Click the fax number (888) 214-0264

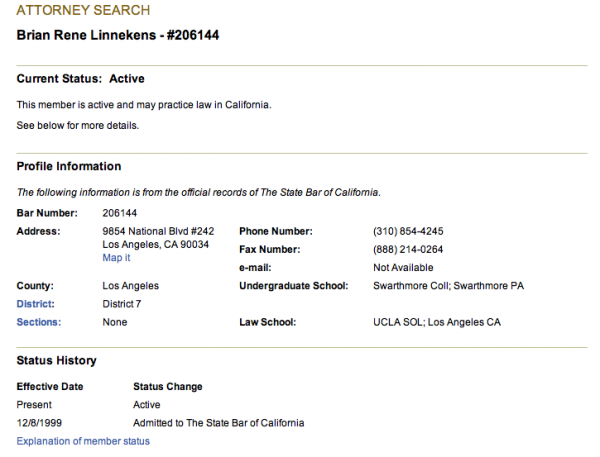point(408,249)
